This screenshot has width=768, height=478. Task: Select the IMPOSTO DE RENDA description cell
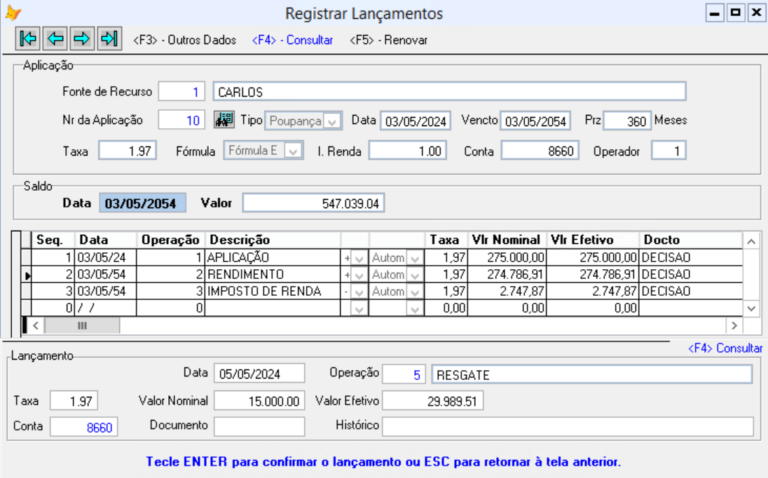pyautogui.click(x=272, y=291)
